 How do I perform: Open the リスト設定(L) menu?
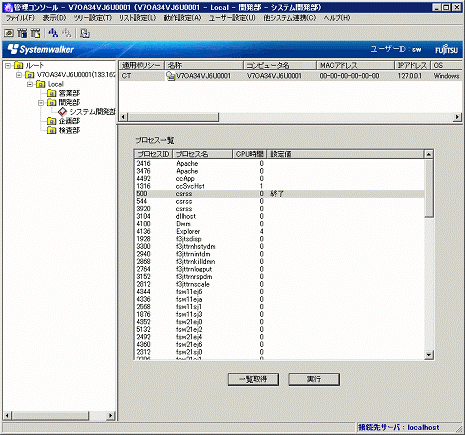[x=137, y=18]
